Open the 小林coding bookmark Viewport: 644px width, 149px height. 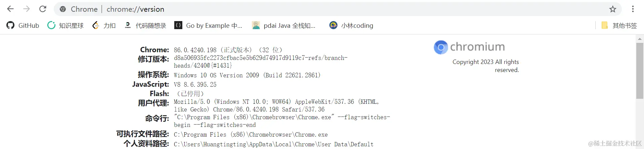351,25
